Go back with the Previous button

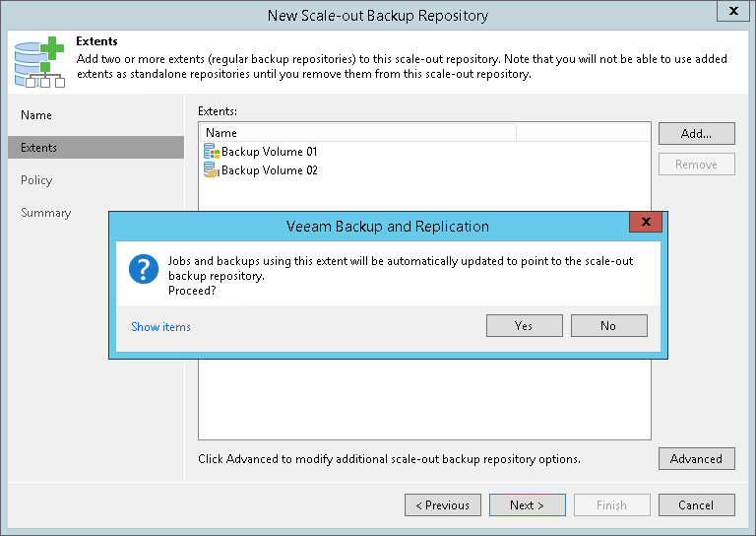(x=442, y=505)
